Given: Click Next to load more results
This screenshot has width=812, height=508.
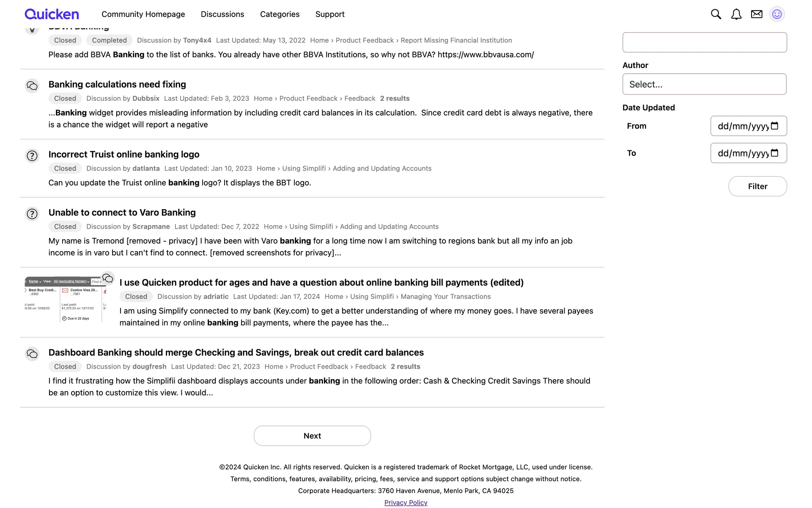Looking at the screenshot, I should pos(312,436).
